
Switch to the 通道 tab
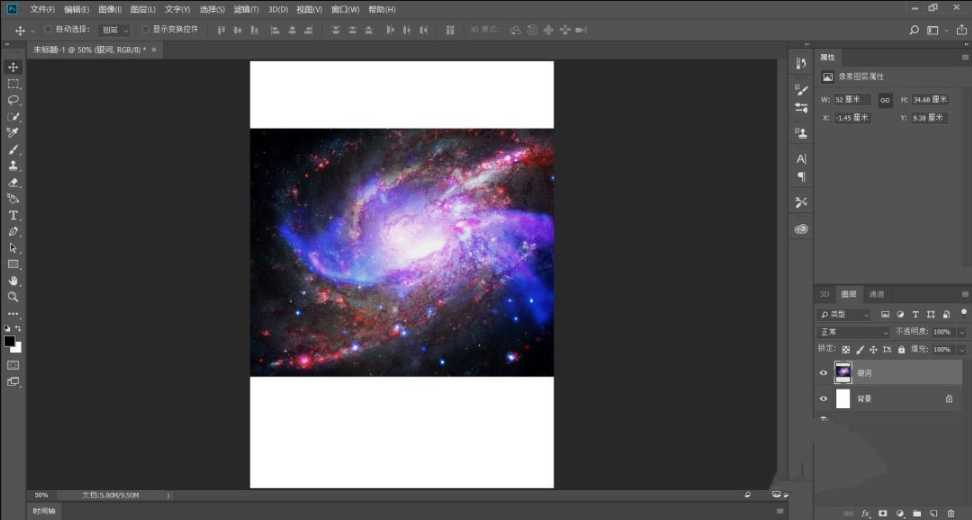[x=876, y=294]
